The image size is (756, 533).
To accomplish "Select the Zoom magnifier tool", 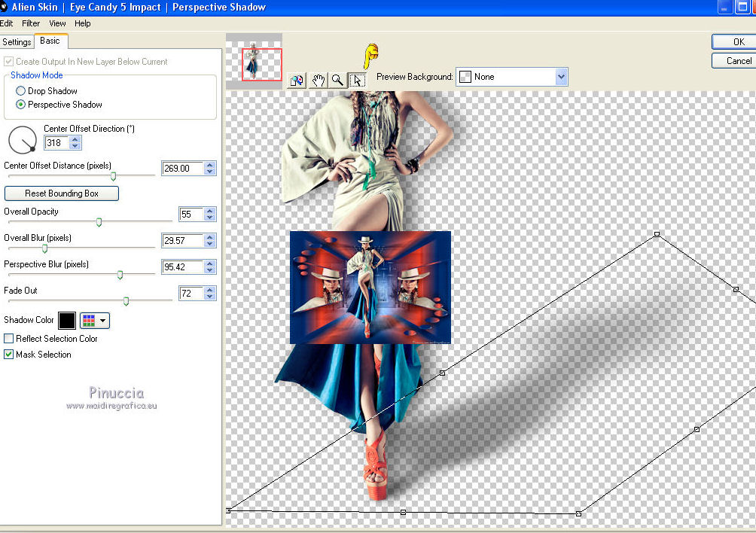I will (x=337, y=80).
